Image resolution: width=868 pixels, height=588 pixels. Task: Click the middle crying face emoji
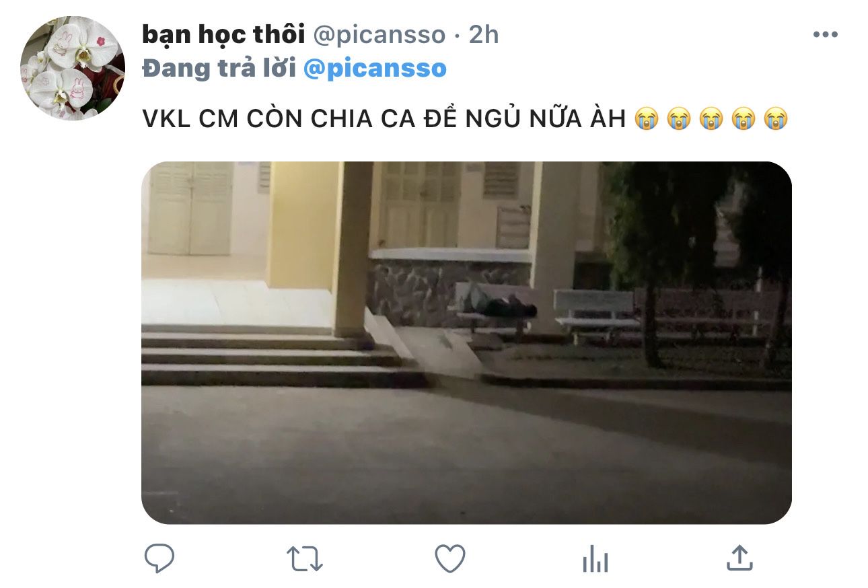click(x=711, y=119)
